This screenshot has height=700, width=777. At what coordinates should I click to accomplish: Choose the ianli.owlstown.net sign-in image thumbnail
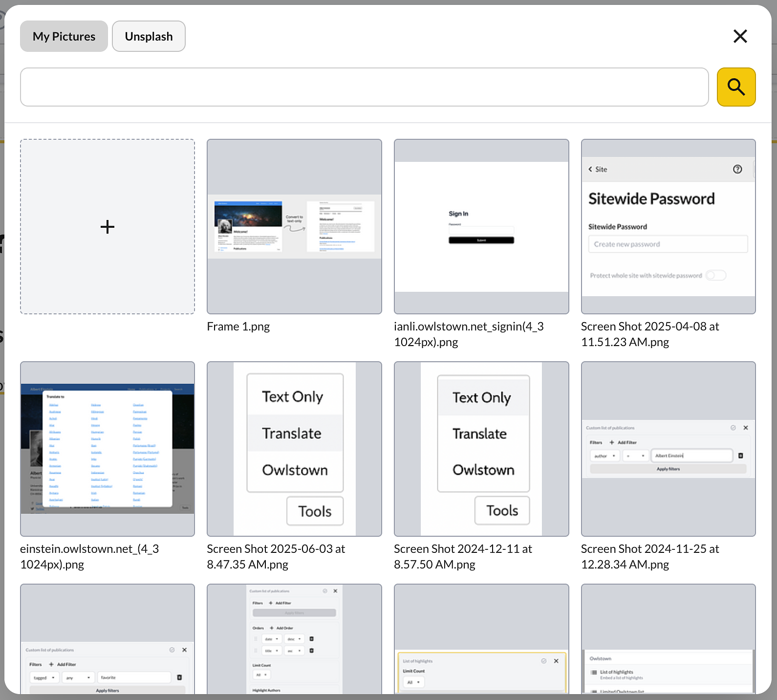[x=481, y=227]
